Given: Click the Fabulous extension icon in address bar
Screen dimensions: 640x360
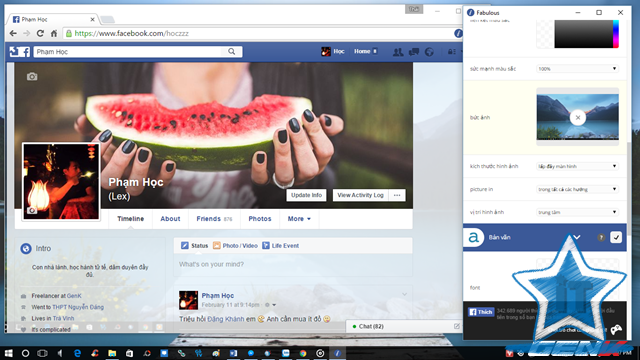Looking at the screenshot, I should (458, 33).
